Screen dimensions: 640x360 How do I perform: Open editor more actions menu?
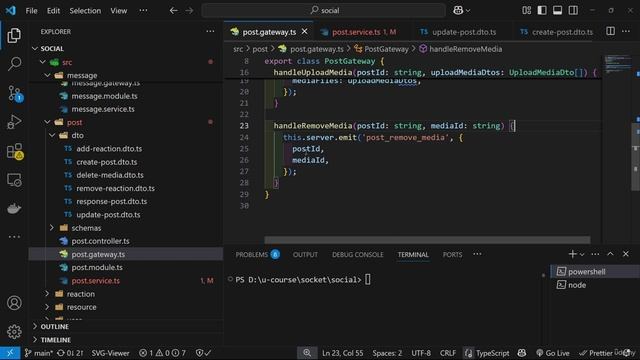tap(626, 31)
